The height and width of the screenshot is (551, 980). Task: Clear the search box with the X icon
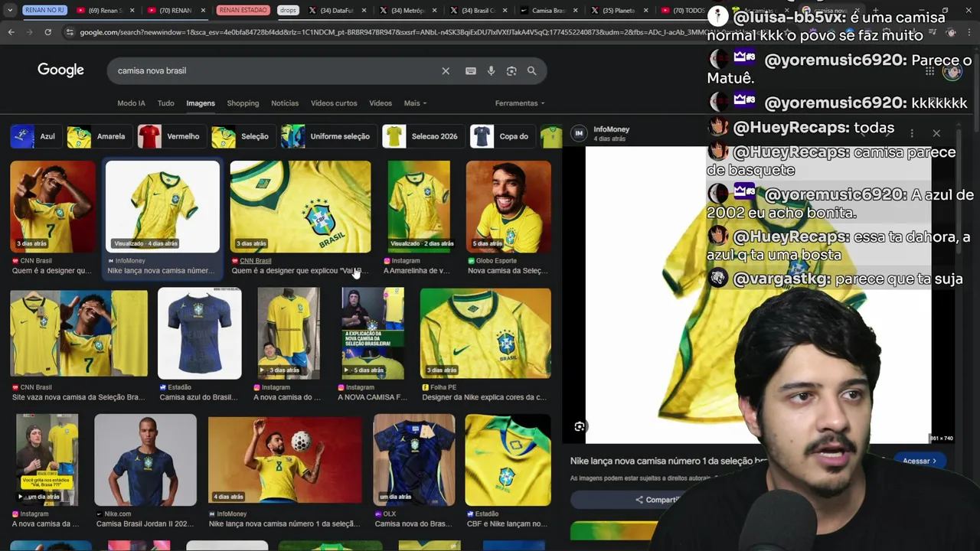446,70
